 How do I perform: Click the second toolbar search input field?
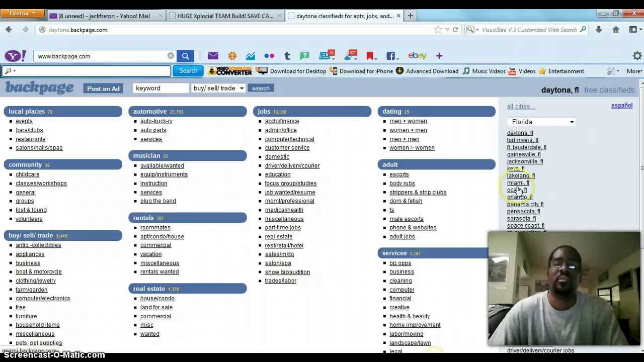point(86,71)
